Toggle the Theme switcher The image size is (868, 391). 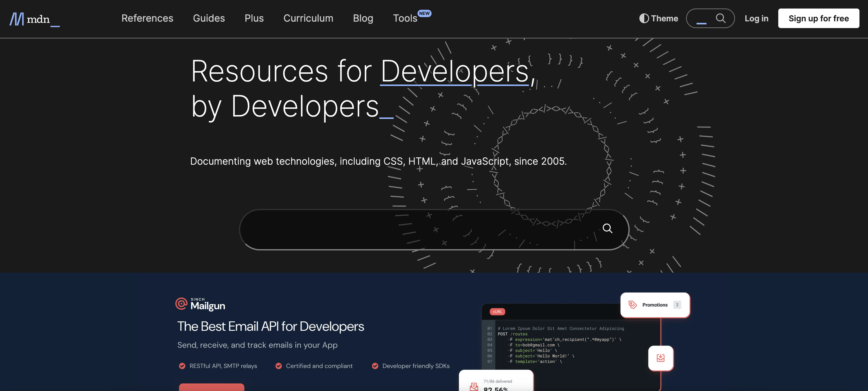pyautogui.click(x=659, y=19)
